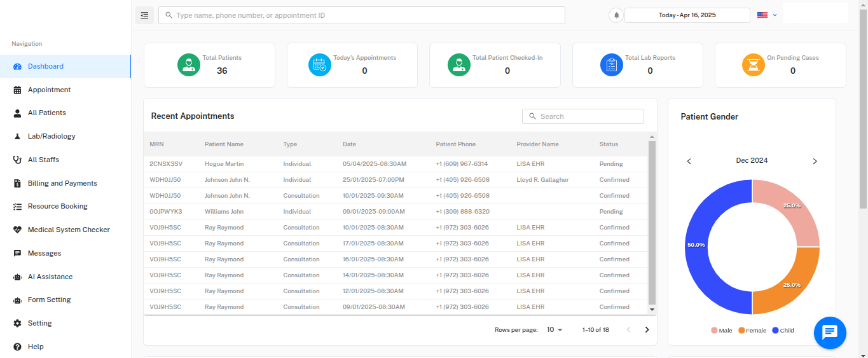The image size is (868, 358).
Task: Go to Lab/Radiology menu item
Action: click(52, 136)
